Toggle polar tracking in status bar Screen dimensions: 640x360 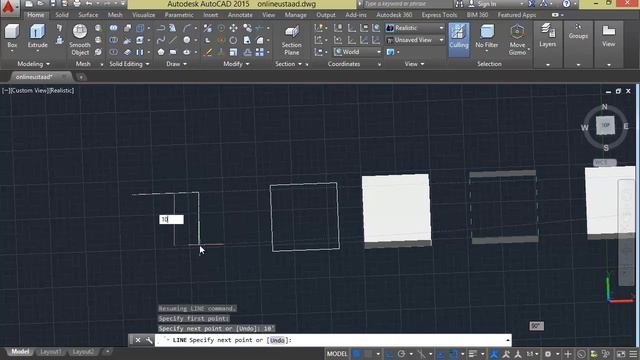point(402,354)
